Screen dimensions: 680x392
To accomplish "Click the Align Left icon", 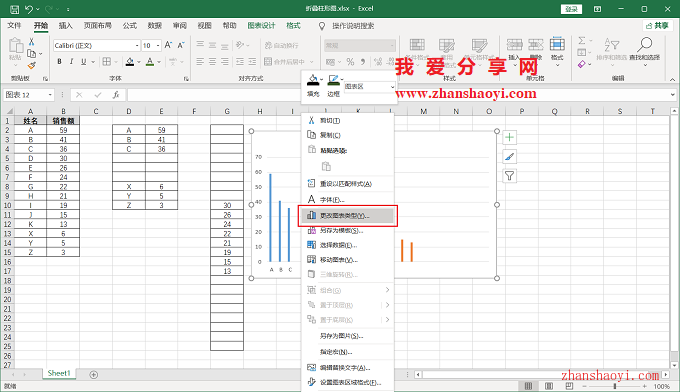I will (x=200, y=62).
